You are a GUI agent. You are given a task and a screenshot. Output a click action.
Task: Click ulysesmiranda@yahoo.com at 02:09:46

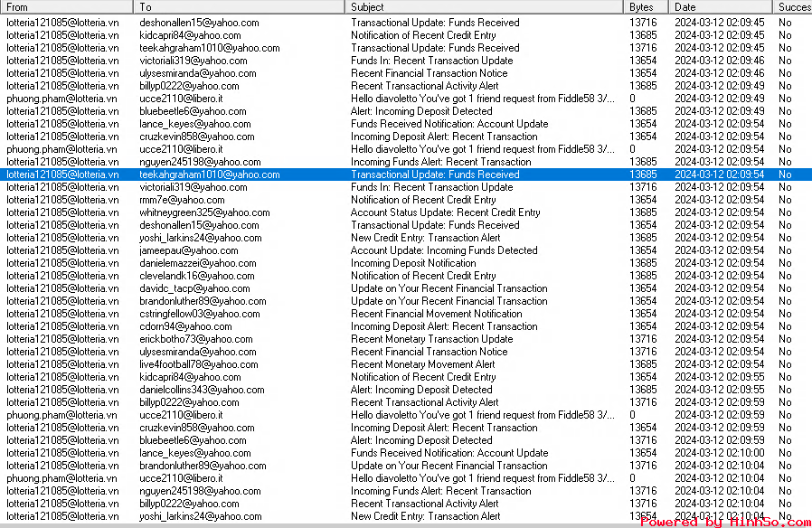[x=197, y=73]
